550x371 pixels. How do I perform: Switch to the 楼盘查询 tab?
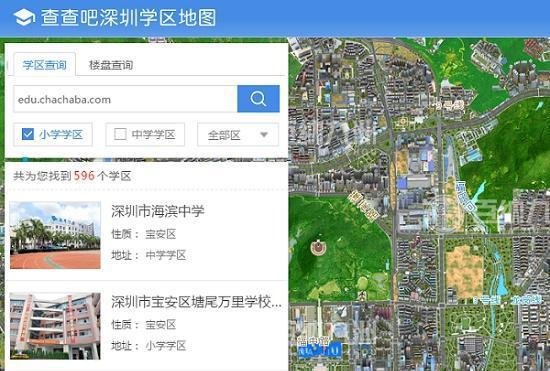click(x=111, y=65)
